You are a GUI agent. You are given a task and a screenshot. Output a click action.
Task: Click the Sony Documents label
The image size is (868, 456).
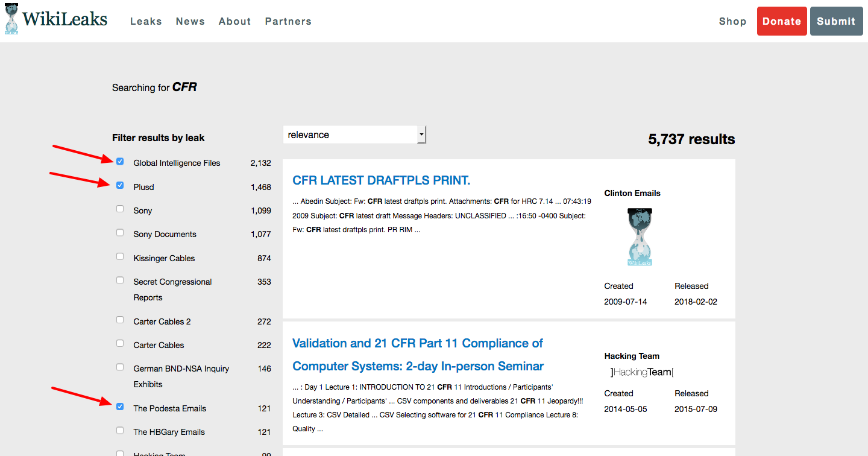[165, 234]
